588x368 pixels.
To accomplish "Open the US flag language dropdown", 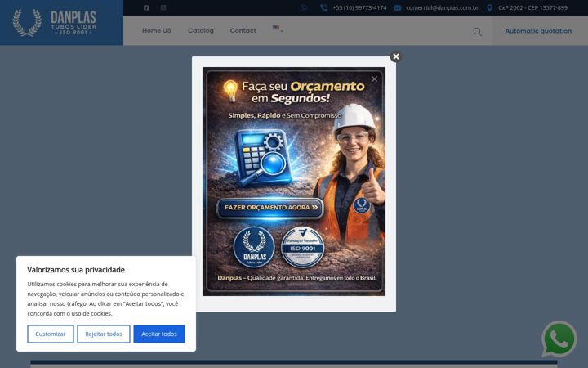I will click(x=278, y=28).
